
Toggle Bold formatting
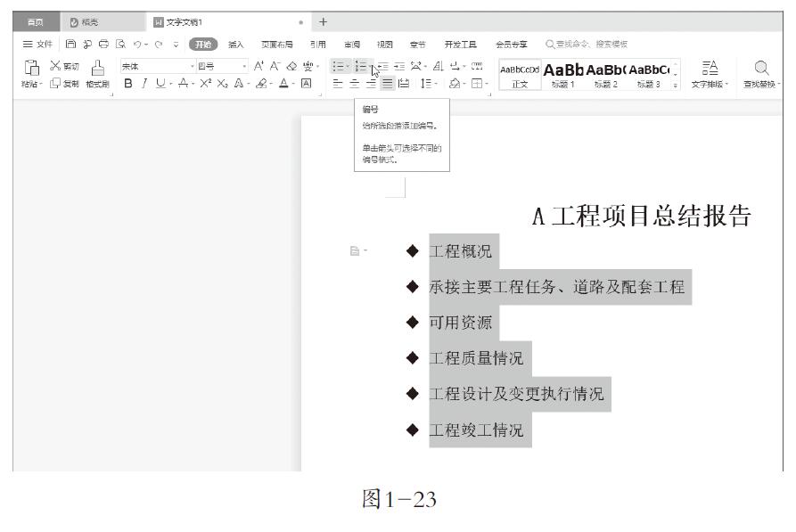127,84
